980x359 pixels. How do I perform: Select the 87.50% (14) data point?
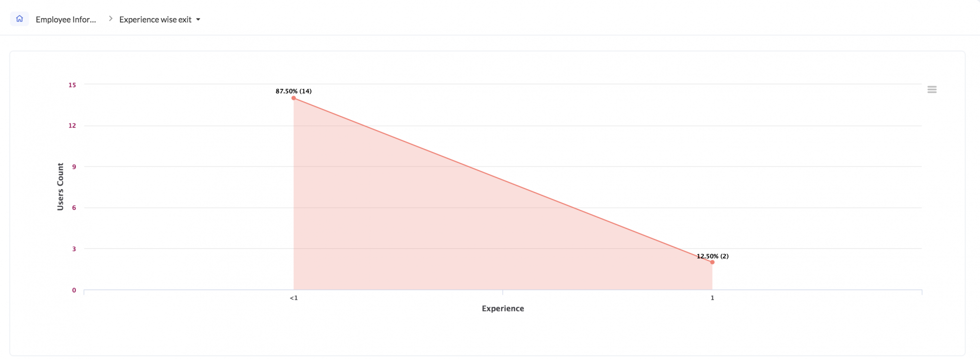click(294, 98)
